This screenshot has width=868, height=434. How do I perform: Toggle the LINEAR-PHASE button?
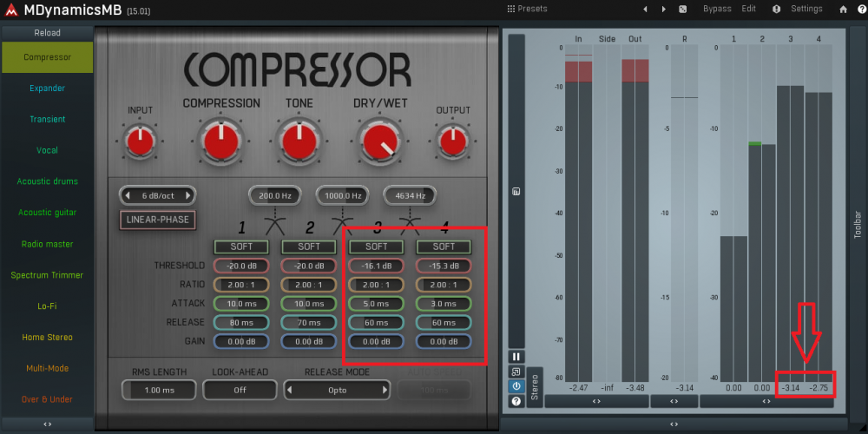pyautogui.click(x=158, y=220)
